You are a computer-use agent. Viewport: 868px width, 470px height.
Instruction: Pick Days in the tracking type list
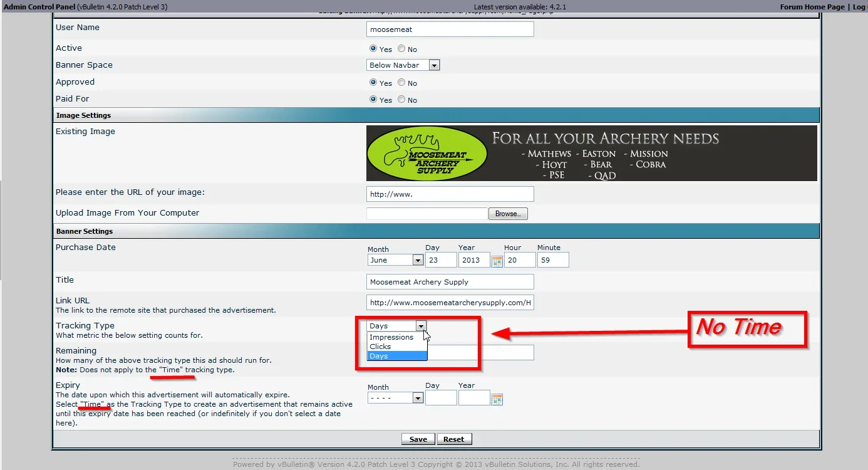tap(379, 356)
